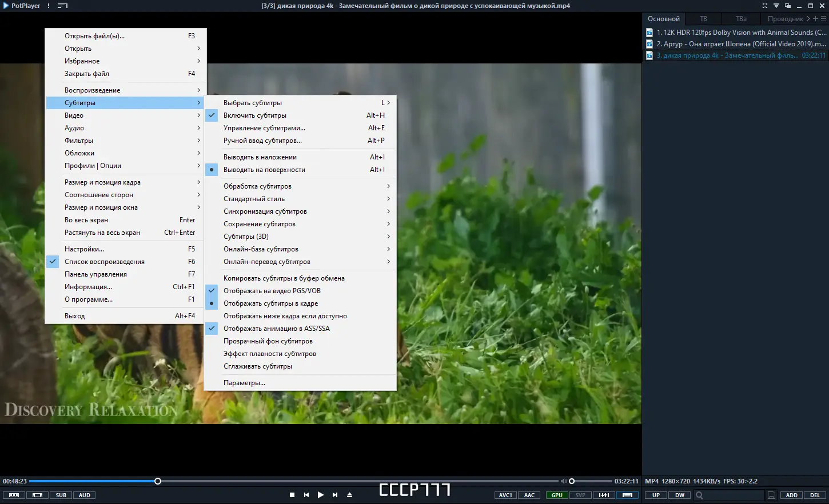Image resolution: width=829 pixels, height=504 pixels.
Task: Click the subtitle panel icon beside the equalizer
Action: coord(627,495)
